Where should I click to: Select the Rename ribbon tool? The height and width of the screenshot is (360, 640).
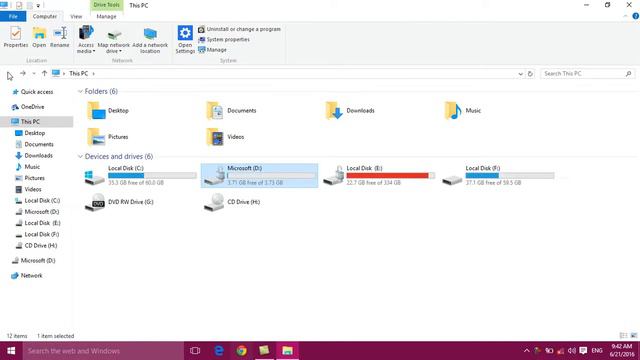pos(60,37)
